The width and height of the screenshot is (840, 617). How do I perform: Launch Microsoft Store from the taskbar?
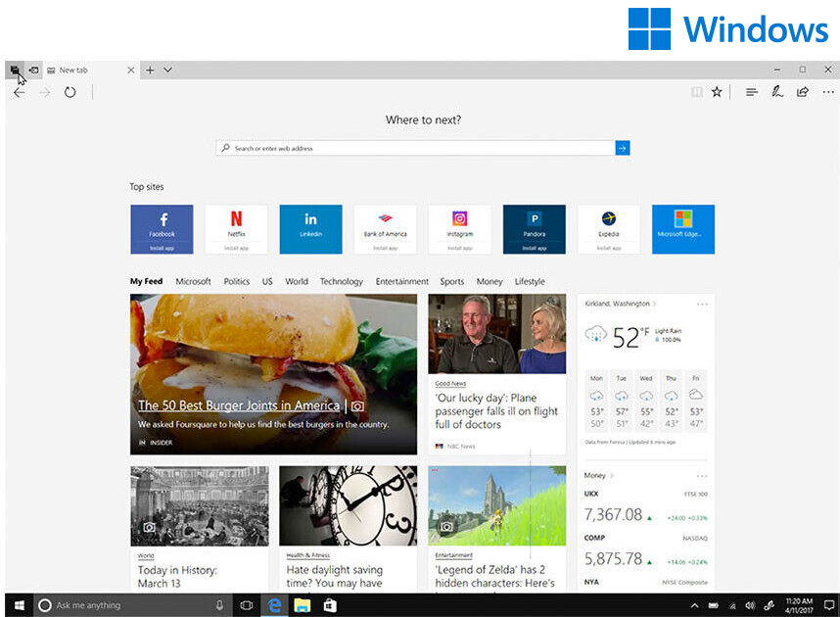329,605
